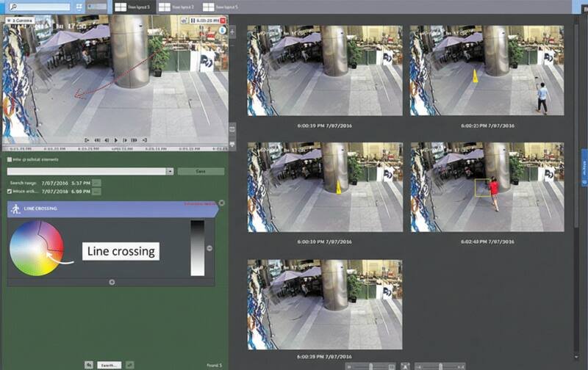The height and width of the screenshot is (370, 588).
Task: Click the timeline ruler below the video
Action: click(115, 149)
